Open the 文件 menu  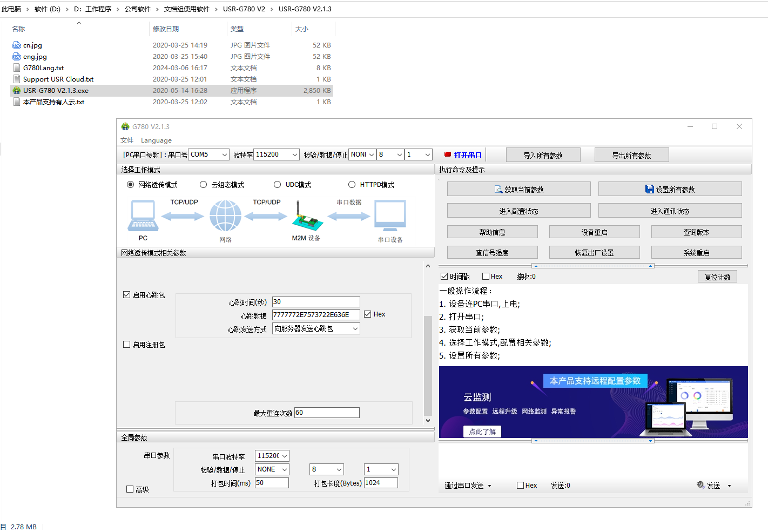[x=127, y=140]
